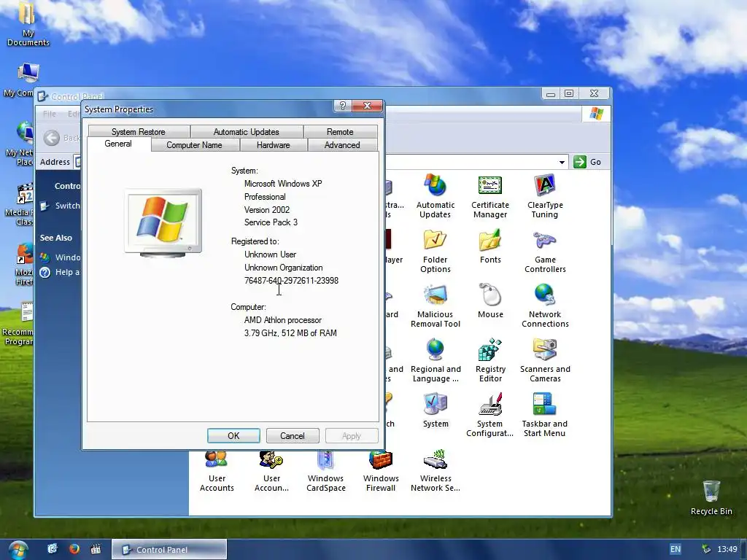Click the Go button beside address bar
Image resolution: width=747 pixels, height=560 pixels.
pyautogui.click(x=587, y=162)
